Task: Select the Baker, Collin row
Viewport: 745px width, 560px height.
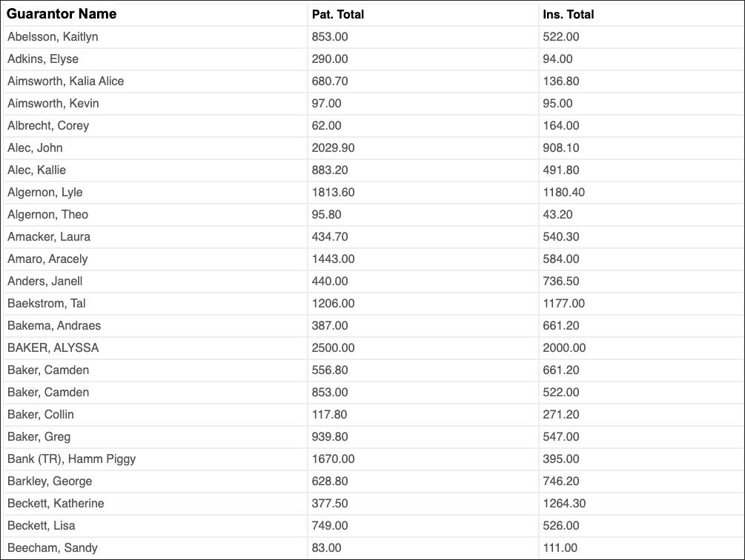Action: click(373, 414)
